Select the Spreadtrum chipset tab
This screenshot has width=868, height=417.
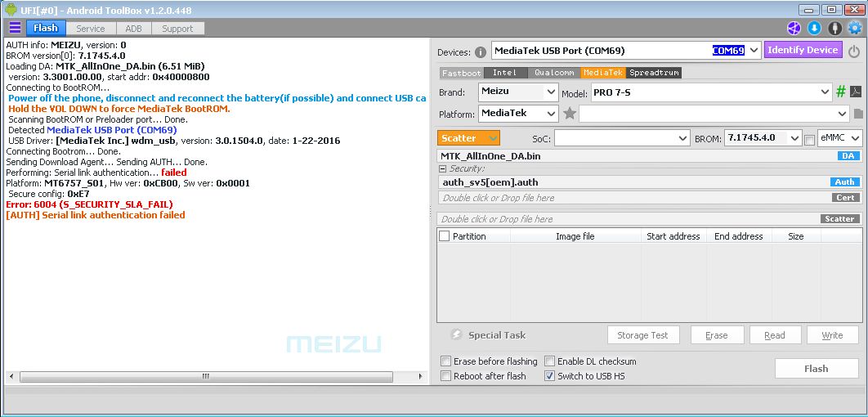[x=654, y=73]
